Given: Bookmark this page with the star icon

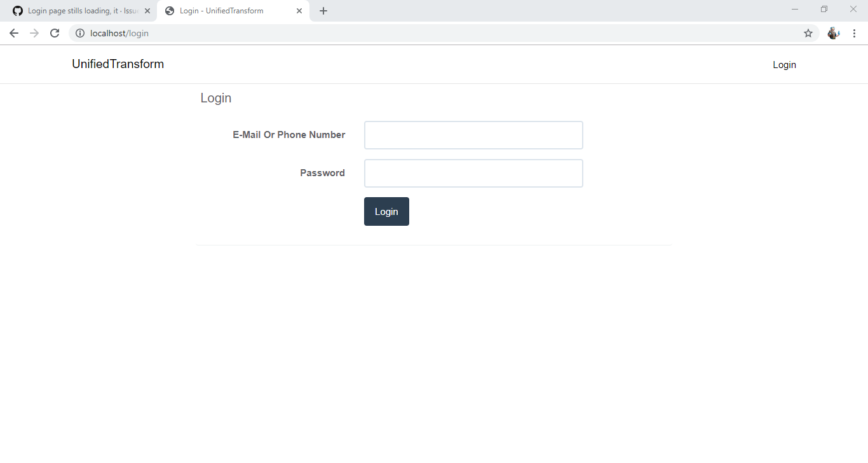Looking at the screenshot, I should (808, 33).
